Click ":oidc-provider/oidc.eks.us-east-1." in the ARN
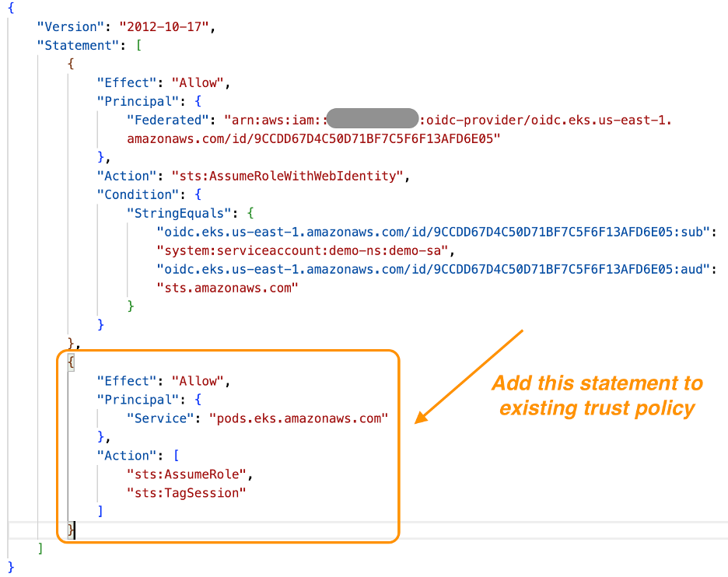This screenshot has width=728, height=577. [545, 121]
